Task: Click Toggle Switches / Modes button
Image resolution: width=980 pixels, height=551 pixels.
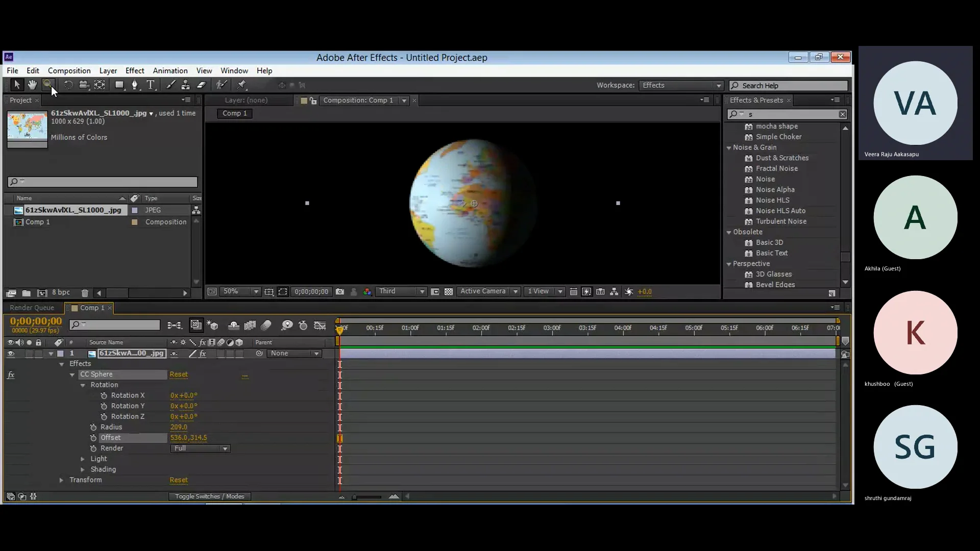Action: (209, 496)
